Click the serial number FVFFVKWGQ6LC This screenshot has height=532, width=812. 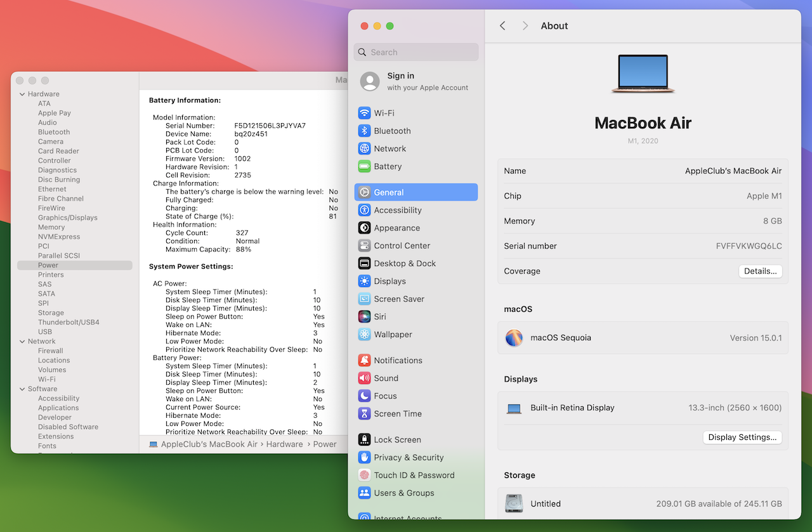pos(749,246)
